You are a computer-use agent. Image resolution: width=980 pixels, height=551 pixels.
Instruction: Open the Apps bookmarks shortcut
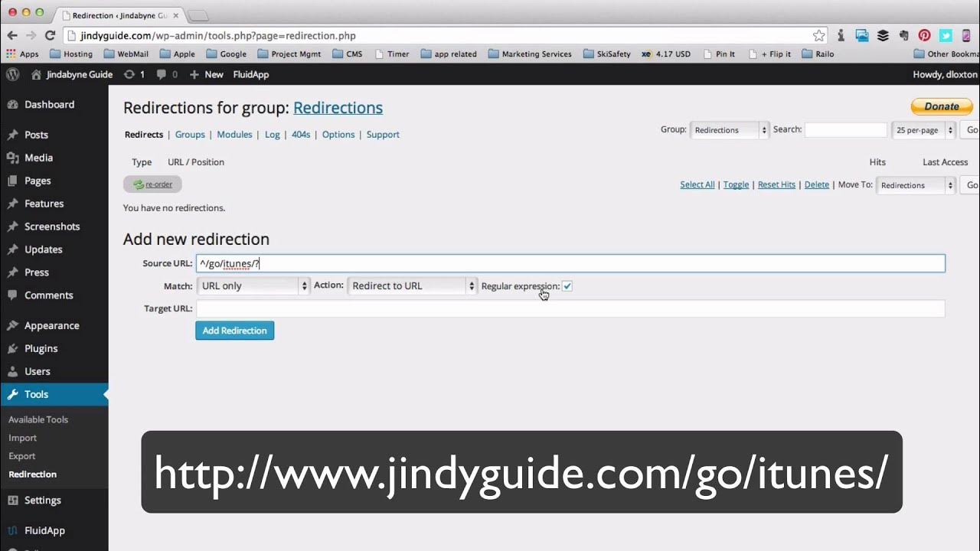coord(22,54)
